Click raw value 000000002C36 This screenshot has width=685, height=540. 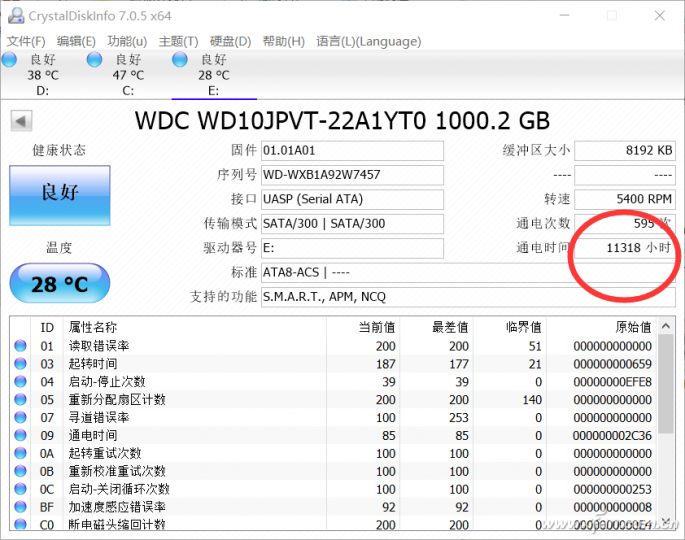[x=612, y=436]
